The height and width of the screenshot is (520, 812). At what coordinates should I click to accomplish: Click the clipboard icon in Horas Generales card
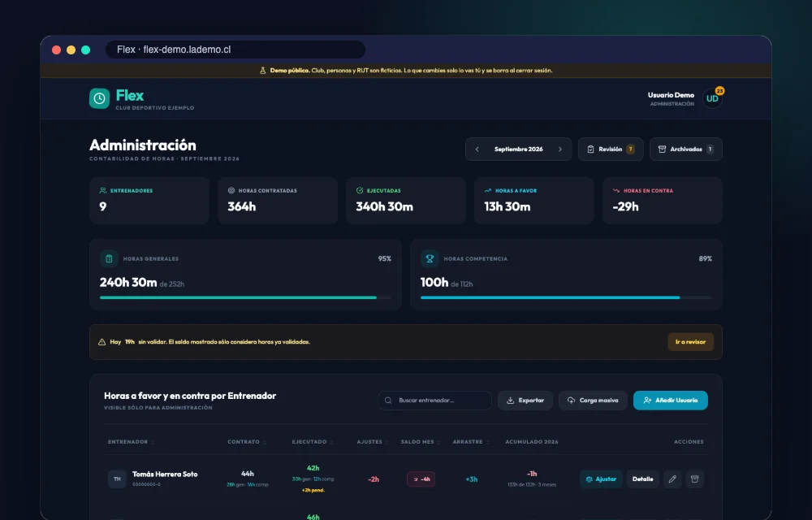click(x=109, y=258)
